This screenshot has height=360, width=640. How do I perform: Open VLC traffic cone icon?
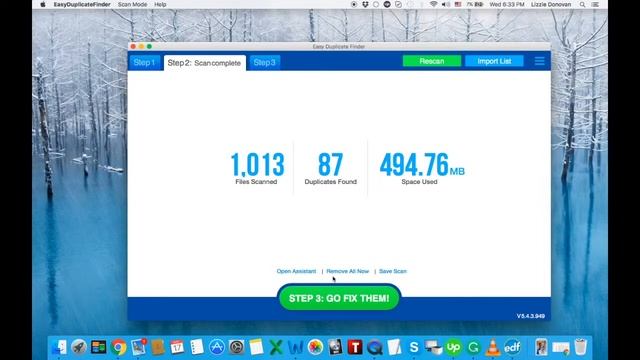click(x=493, y=347)
